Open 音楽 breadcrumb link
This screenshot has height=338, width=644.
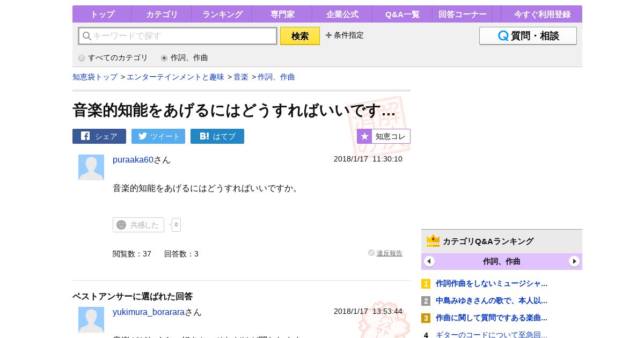[x=241, y=77]
